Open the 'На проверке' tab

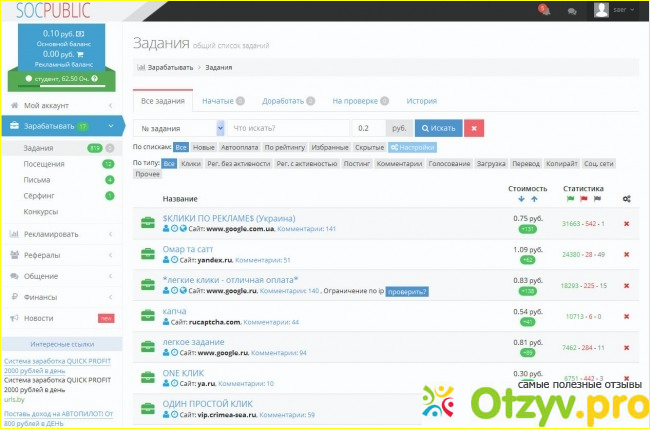355,100
